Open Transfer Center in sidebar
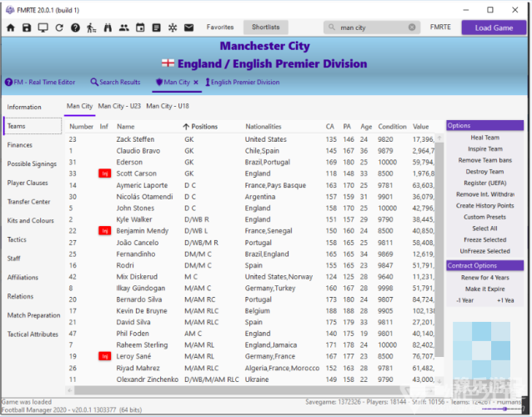 click(28, 202)
